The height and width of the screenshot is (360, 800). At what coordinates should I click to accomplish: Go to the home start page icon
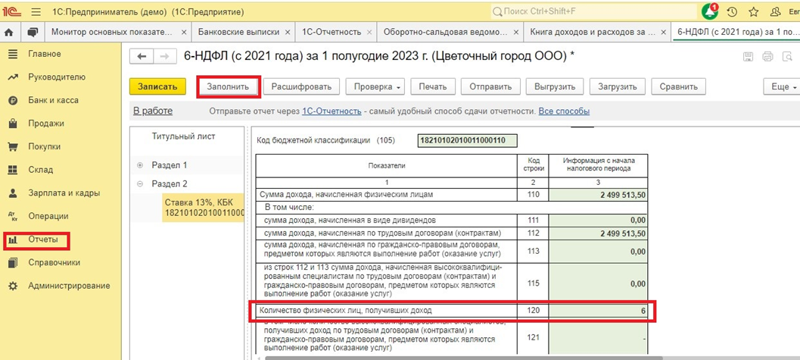pyautogui.click(x=9, y=32)
